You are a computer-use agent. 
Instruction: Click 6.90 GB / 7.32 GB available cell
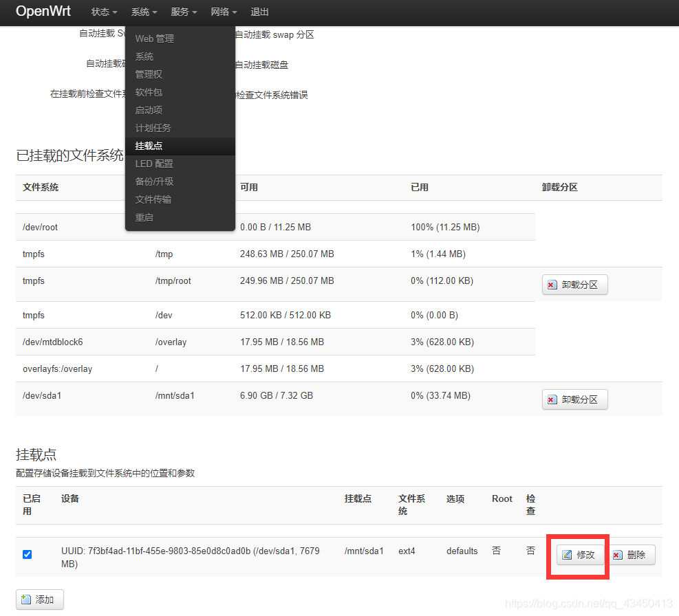coord(277,396)
